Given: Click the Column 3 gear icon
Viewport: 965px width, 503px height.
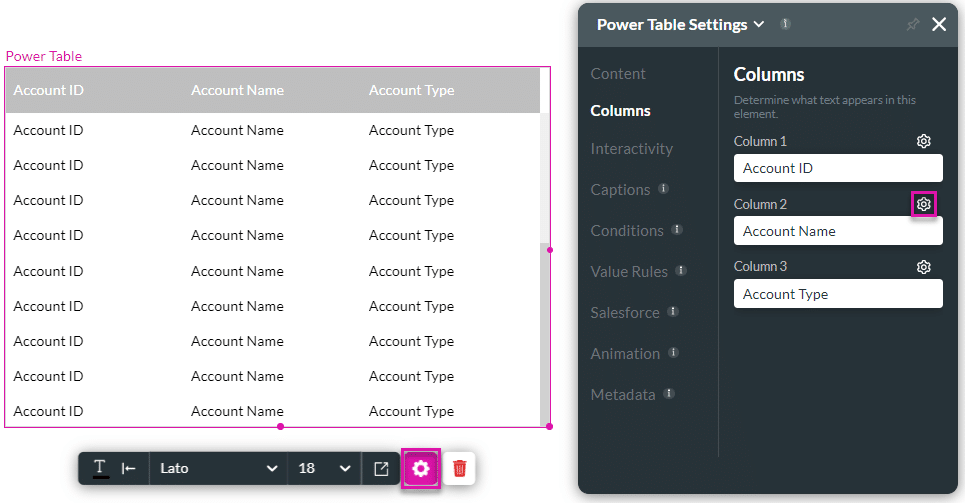Looking at the screenshot, I should point(924,267).
